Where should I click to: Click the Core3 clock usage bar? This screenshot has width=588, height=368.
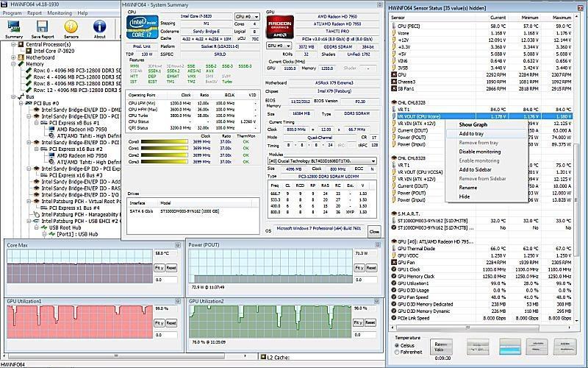point(164,162)
